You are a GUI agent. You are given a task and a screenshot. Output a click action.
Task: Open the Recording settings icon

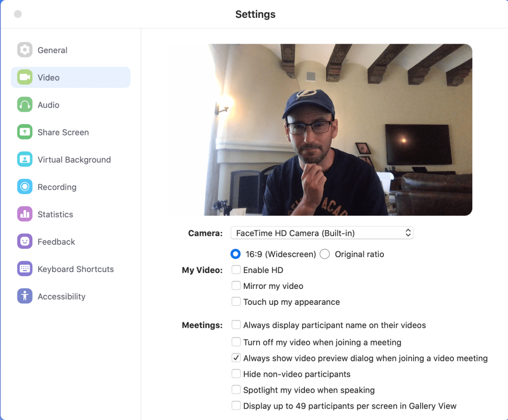click(x=25, y=187)
